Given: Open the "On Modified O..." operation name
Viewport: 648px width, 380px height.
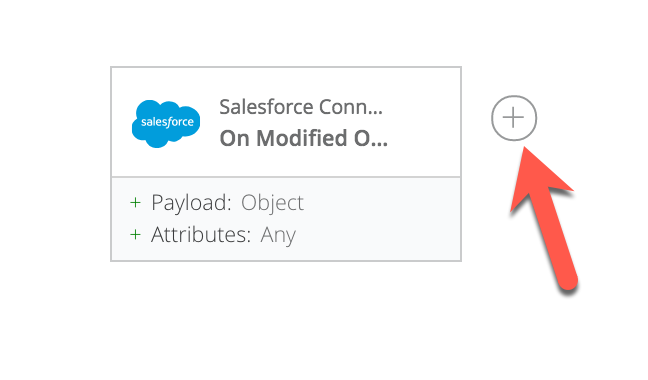Looking at the screenshot, I should (x=304, y=138).
